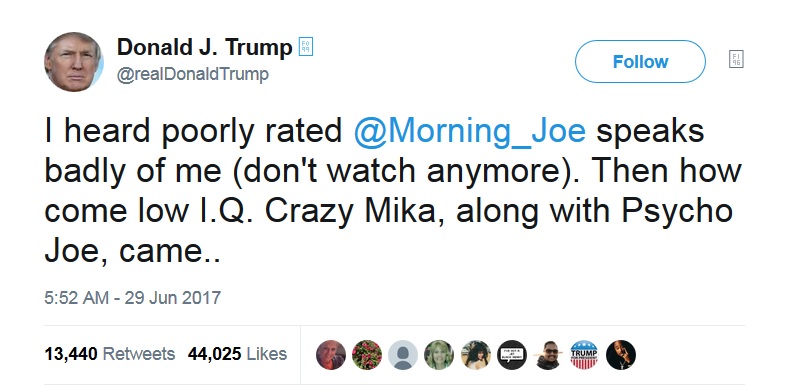Click the last dark avatar in likers row
Screen dimensions: 790x385
tap(621, 355)
